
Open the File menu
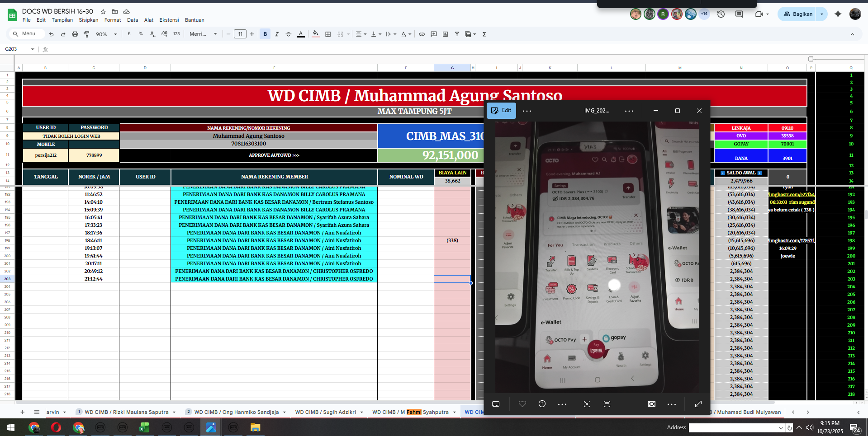point(27,20)
